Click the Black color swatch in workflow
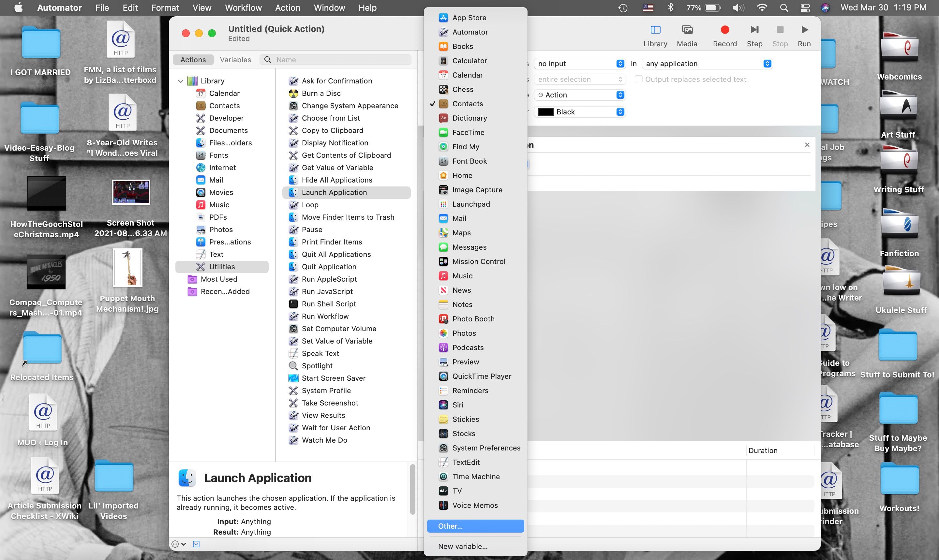 547,111
